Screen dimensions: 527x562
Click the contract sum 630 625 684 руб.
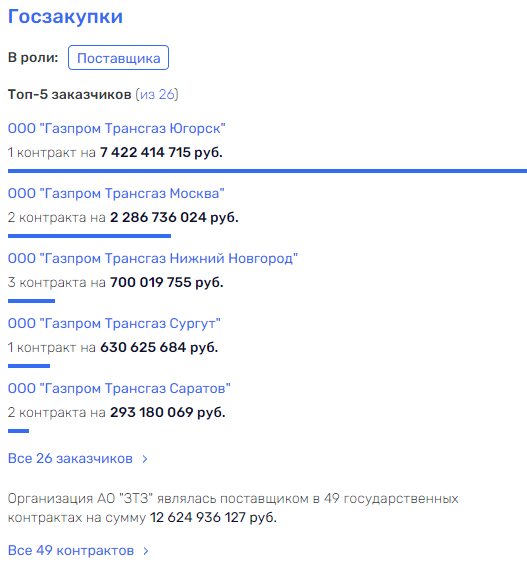[159, 347]
